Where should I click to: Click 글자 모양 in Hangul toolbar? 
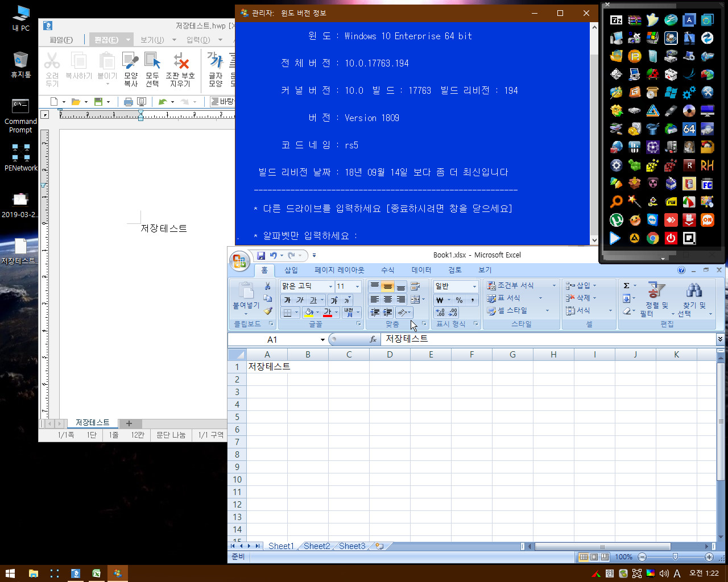tap(216, 69)
